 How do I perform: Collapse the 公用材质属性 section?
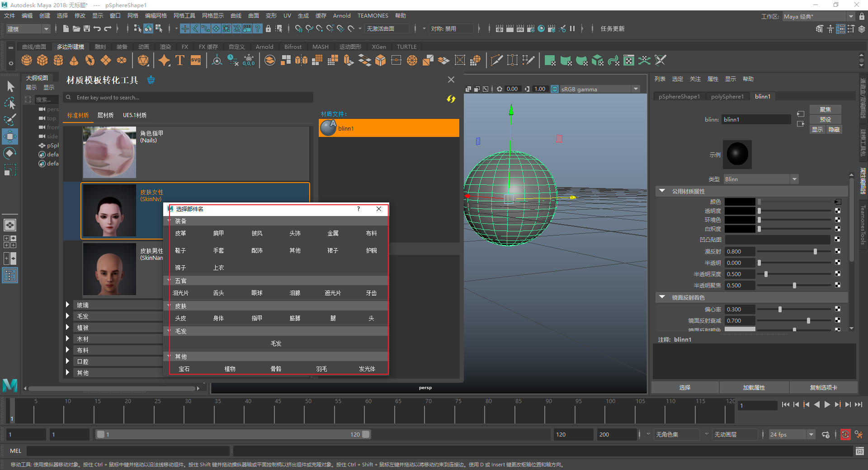click(x=662, y=191)
